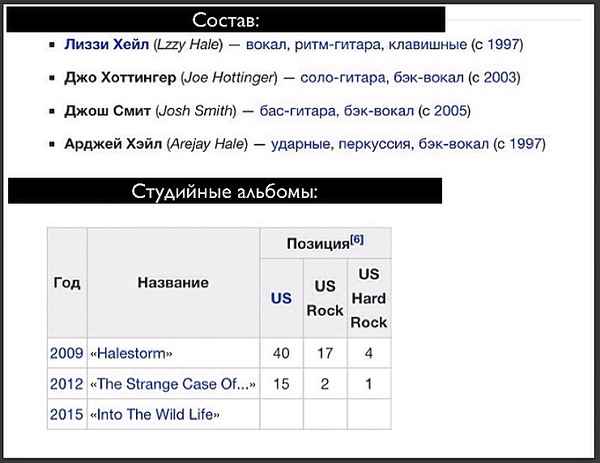The height and width of the screenshot is (463, 600).
Task: Click «The Strange Case Of...» album link
Action: click(173, 384)
